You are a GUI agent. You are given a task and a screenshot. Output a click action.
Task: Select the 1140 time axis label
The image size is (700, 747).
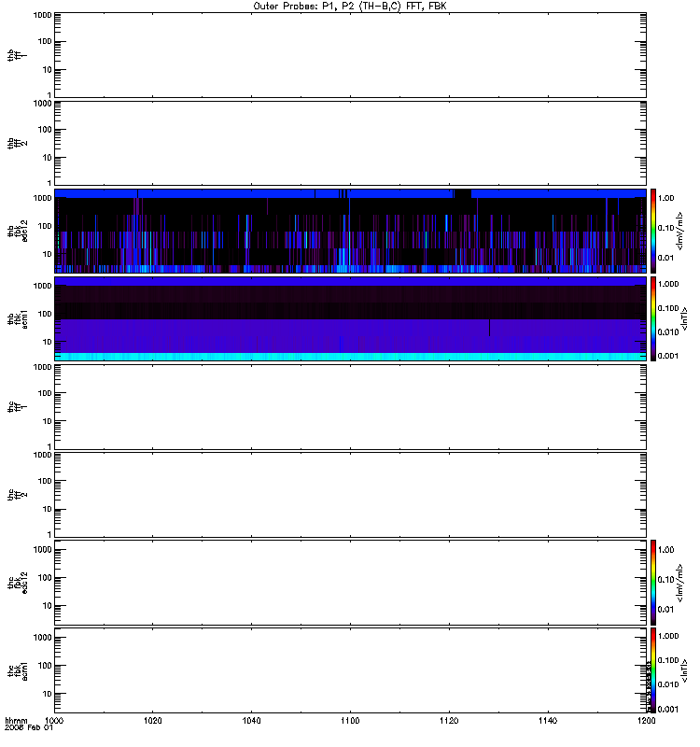click(x=547, y=722)
